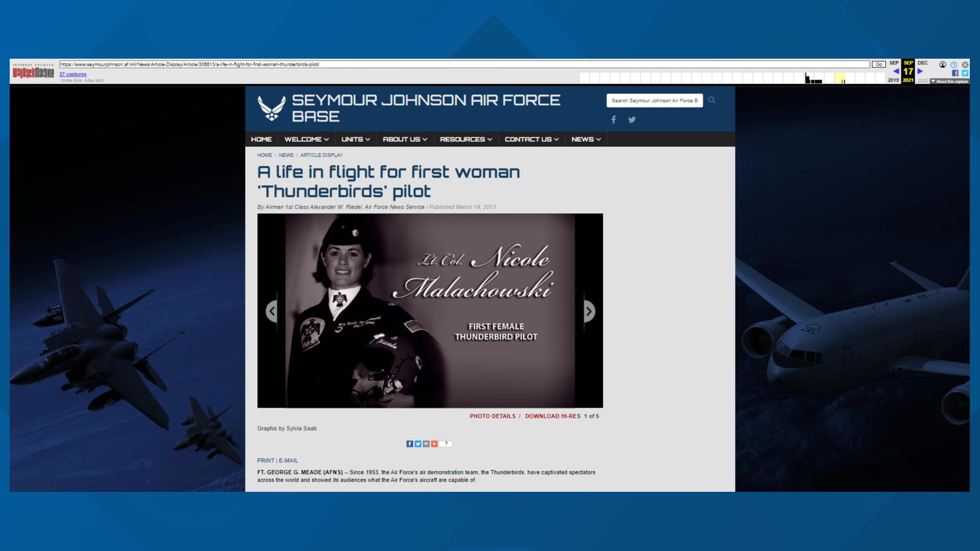Click the Air Force wings logo

coord(272,108)
